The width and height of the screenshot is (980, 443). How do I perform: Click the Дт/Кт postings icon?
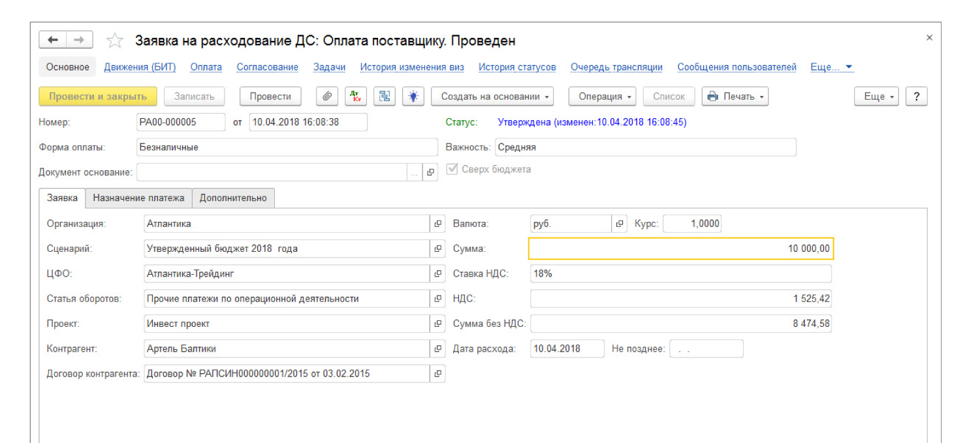coord(356,97)
